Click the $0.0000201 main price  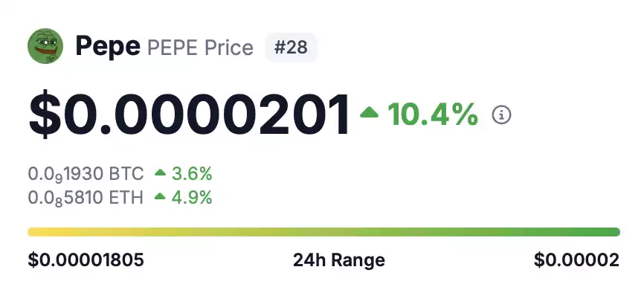[x=189, y=115]
